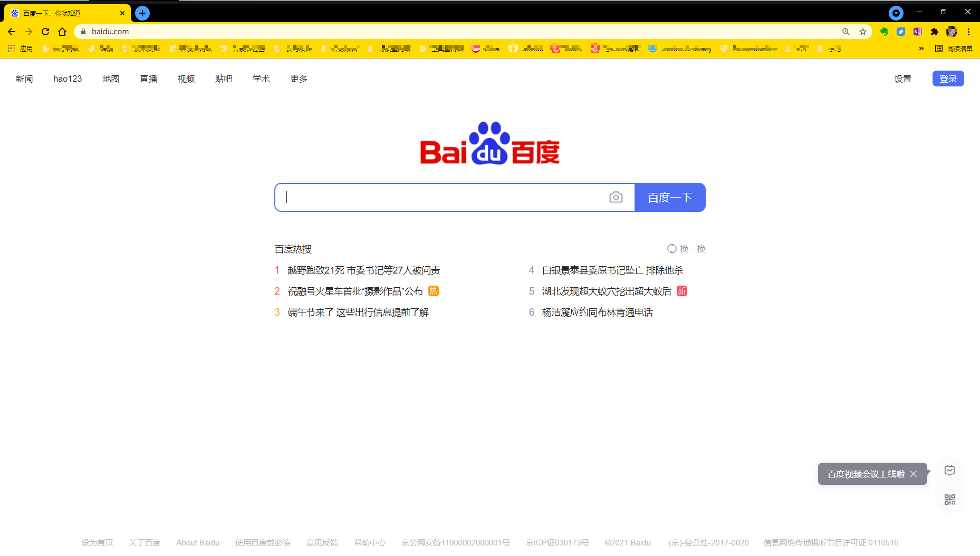Go to browser home page icon
This screenshot has width=980, height=556.
(62, 32)
